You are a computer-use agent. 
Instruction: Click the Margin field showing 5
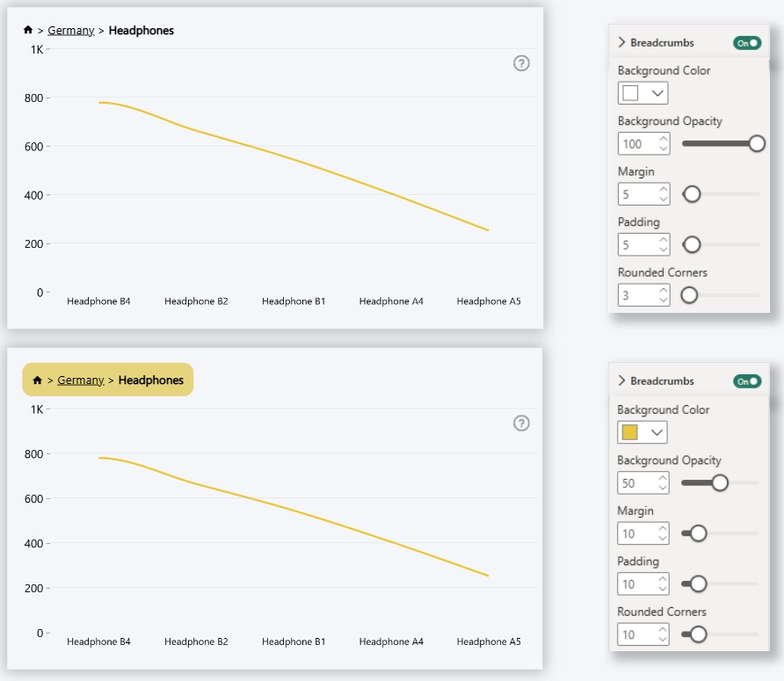tap(644, 194)
